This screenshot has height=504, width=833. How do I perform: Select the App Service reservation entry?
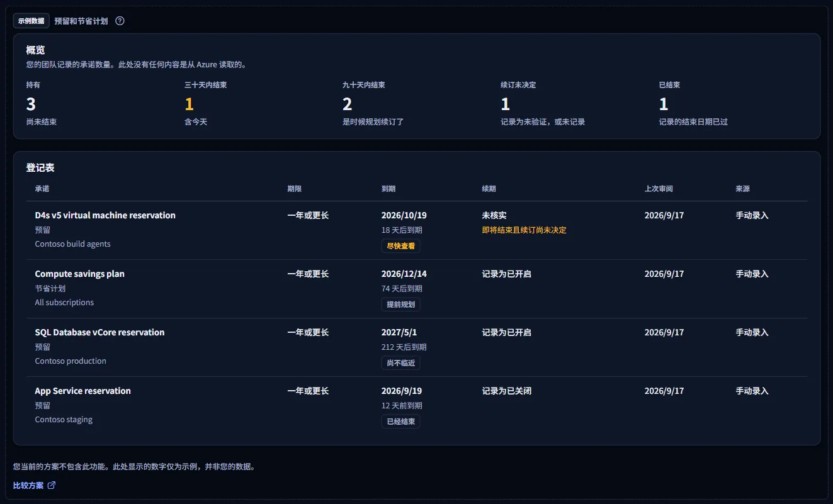(x=83, y=391)
